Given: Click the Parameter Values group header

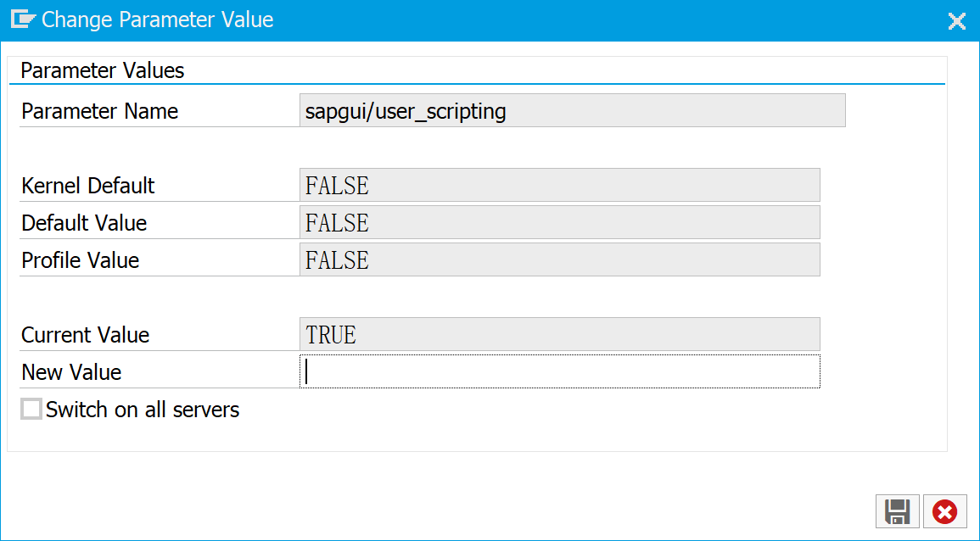Looking at the screenshot, I should 103,70.
